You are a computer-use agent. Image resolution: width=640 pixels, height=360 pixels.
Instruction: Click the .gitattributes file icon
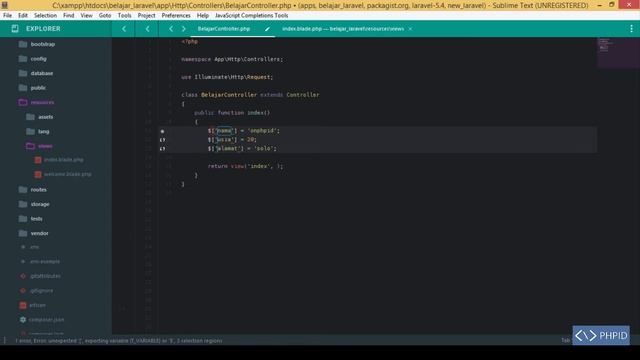pos(23,276)
